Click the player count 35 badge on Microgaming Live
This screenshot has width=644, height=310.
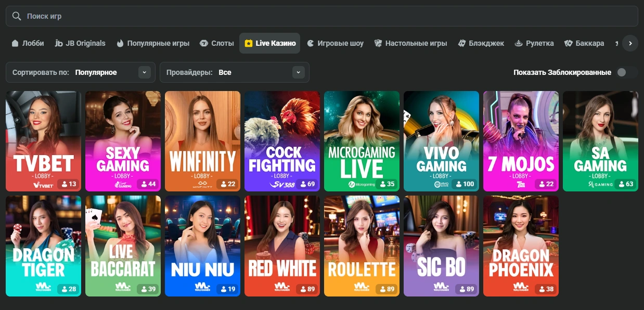(387, 184)
